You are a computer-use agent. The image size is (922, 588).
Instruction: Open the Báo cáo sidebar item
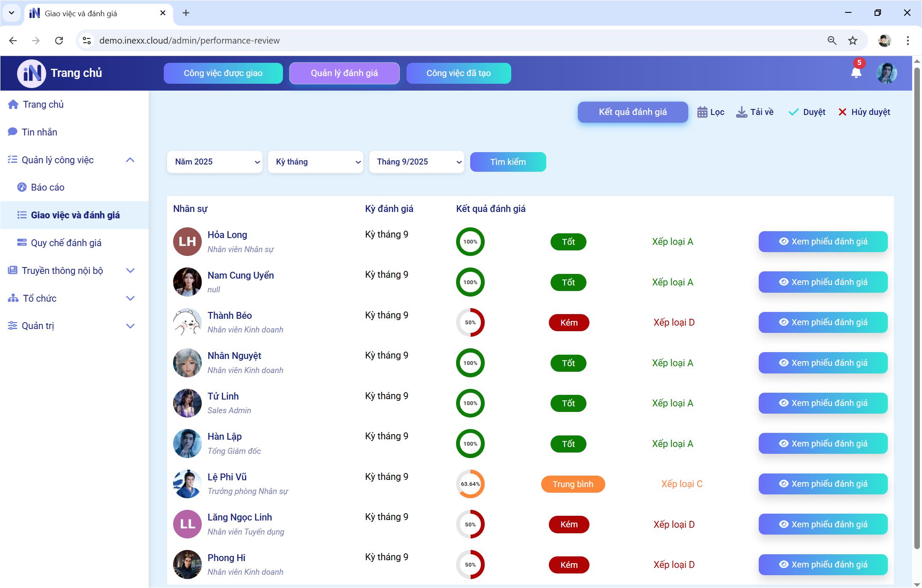click(x=47, y=187)
